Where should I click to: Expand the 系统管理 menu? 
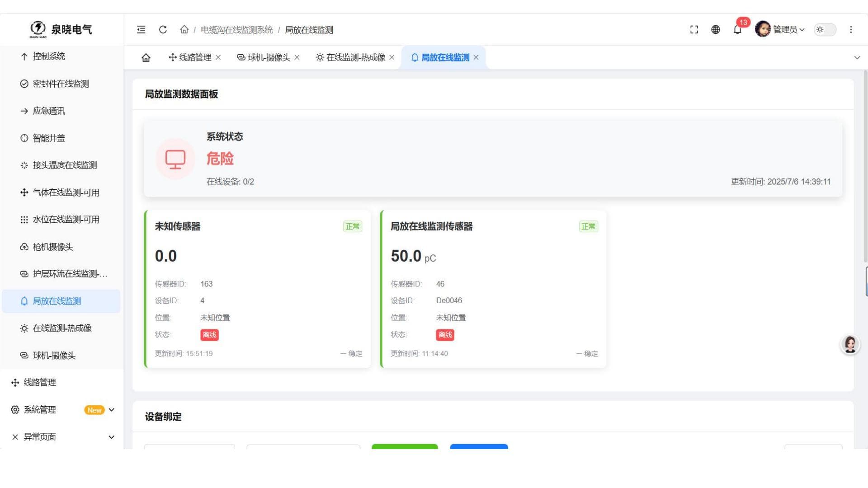(62, 410)
